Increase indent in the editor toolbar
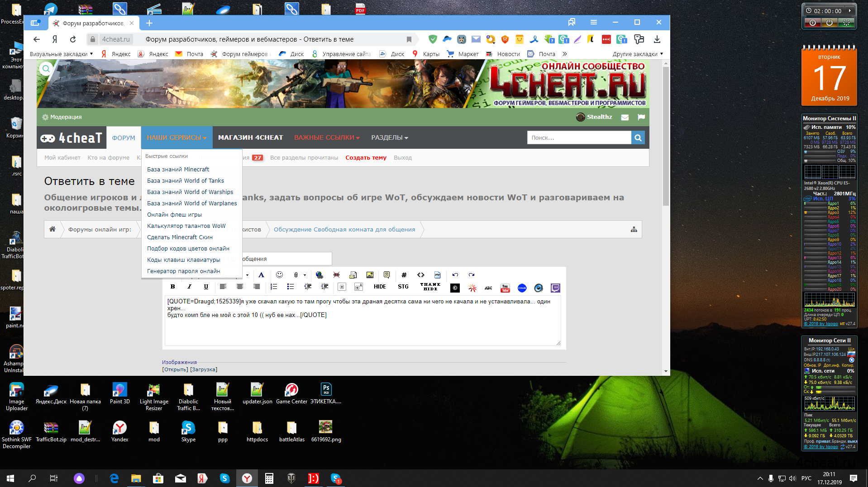This screenshot has height=487, width=868. (324, 287)
